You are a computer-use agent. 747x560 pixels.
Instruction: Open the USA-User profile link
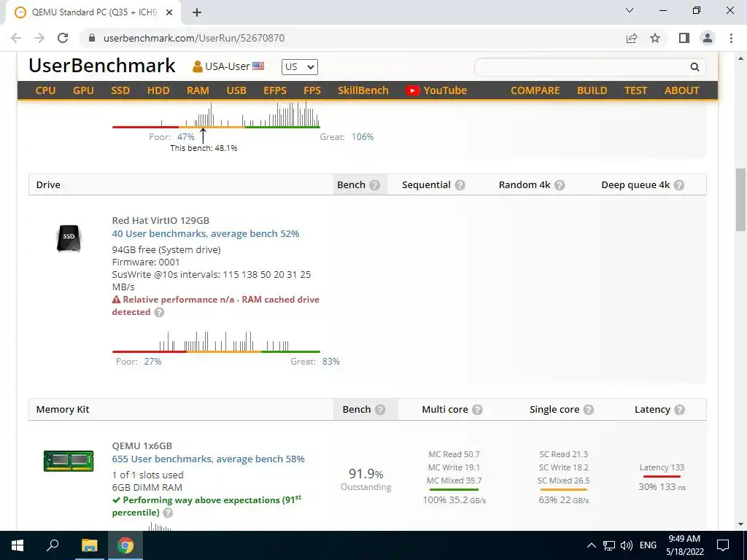coord(228,66)
